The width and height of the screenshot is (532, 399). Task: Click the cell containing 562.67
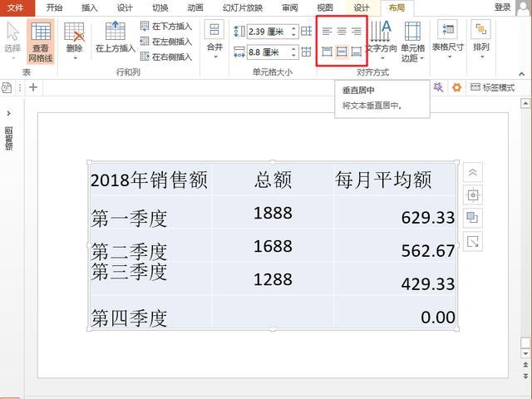point(396,246)
